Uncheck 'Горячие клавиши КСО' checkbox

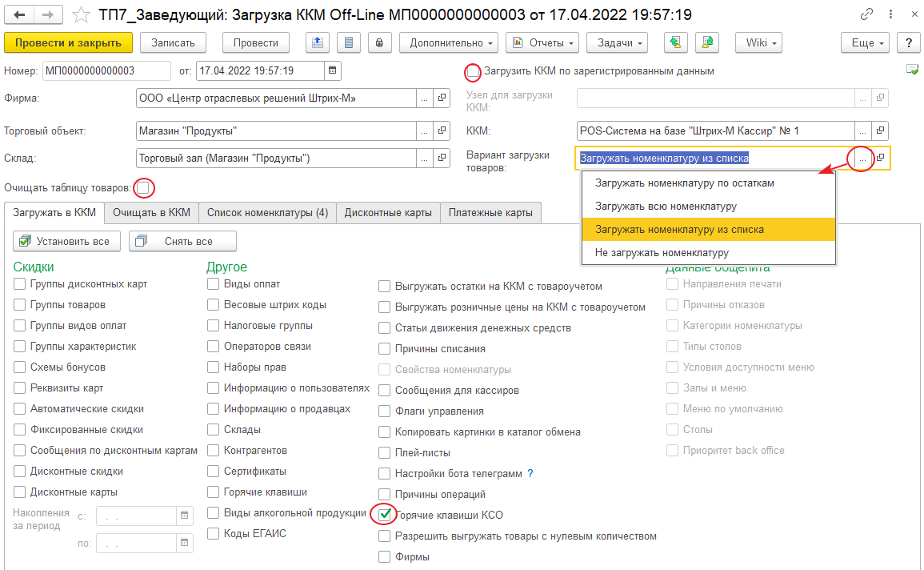click(x=386, y=515)
